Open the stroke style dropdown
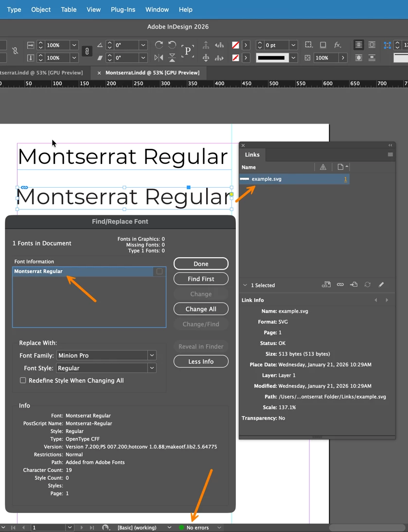Image resolution: width=408 pixels, height=532 pixels. pos(293,58)
